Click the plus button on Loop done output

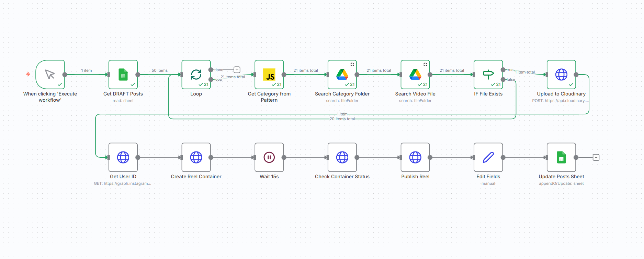[237, 70]
